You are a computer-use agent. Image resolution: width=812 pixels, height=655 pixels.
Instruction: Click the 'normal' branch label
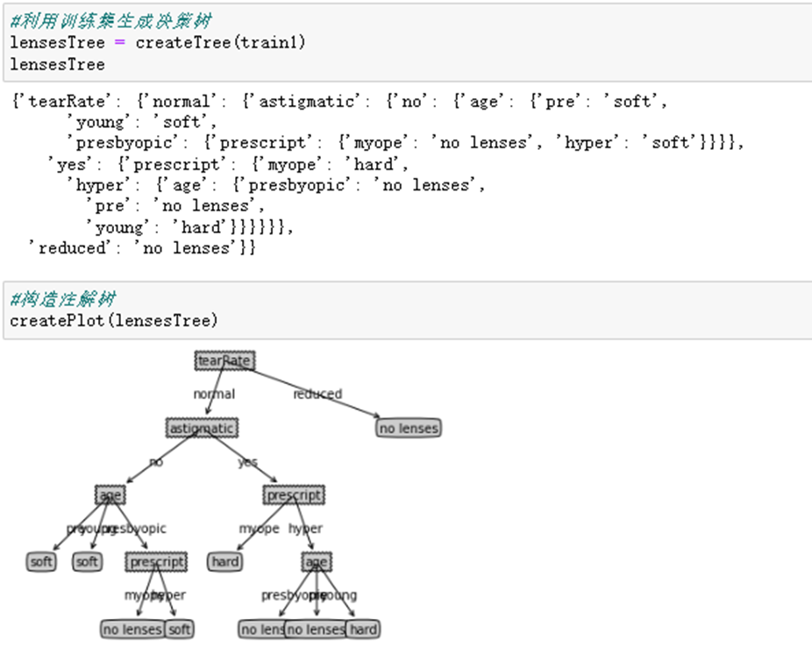(x=214, y=394)
